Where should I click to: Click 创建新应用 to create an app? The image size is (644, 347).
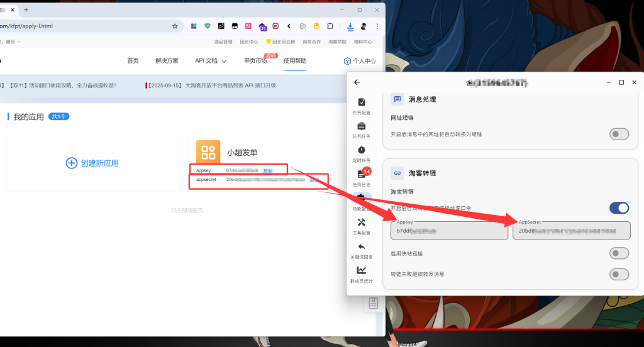click(x=92, y=163)
